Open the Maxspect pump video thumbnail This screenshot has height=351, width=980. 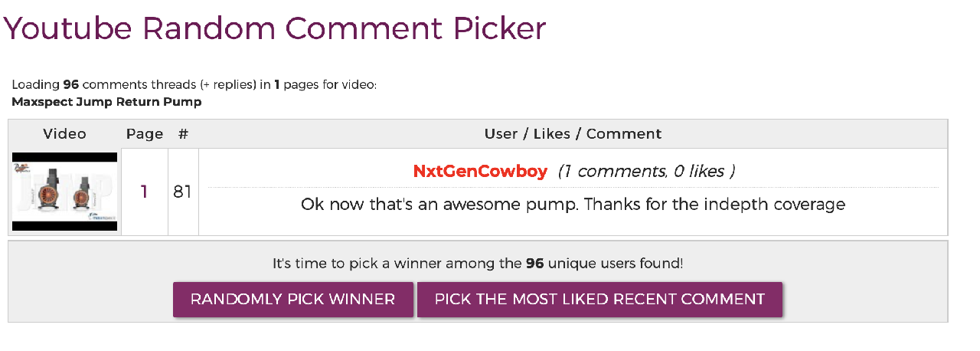pos(65,192)
